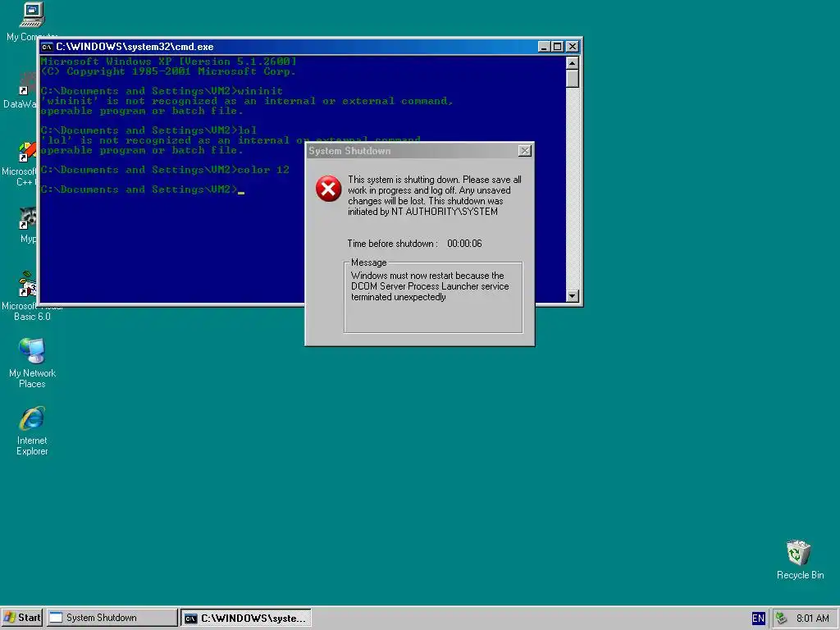Click the 'color 12' command line
This screenshot has height=630, width=840.
[165, 170]
